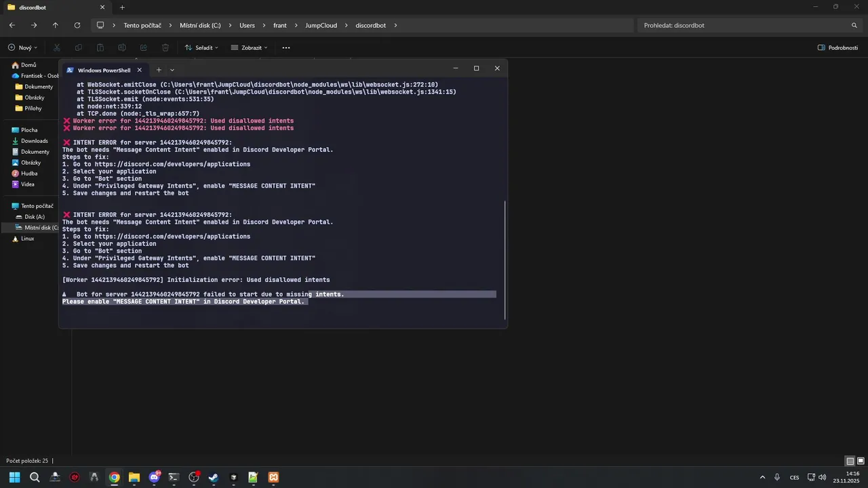Open Discord from the taskbar
Viewport: 868px width, 488px height.
(154, 477)
